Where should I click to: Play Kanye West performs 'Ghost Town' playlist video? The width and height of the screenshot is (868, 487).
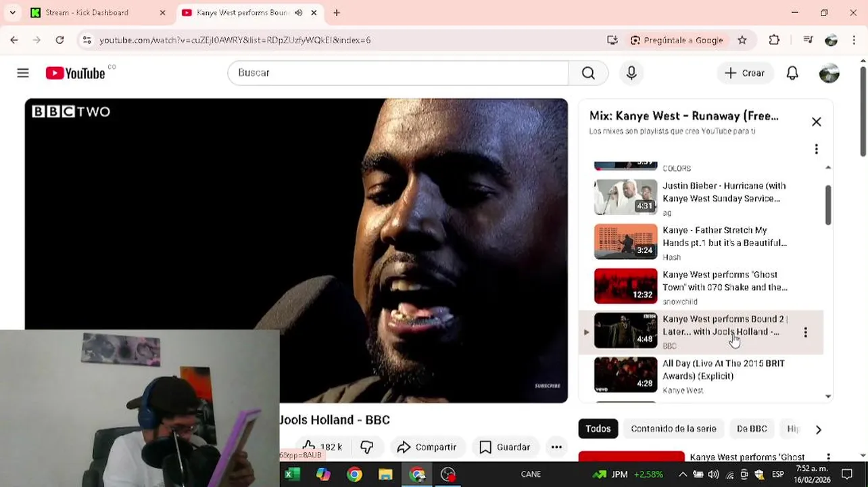coord(701,286)
